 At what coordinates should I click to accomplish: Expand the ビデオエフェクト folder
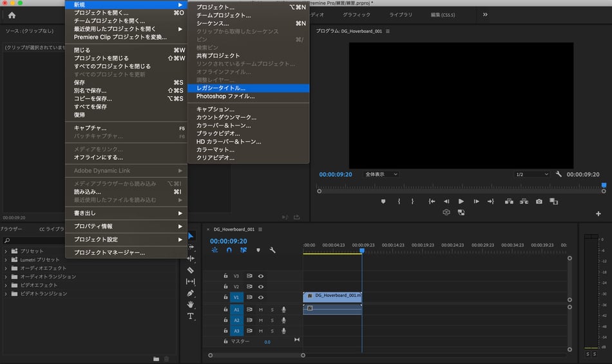6,285
